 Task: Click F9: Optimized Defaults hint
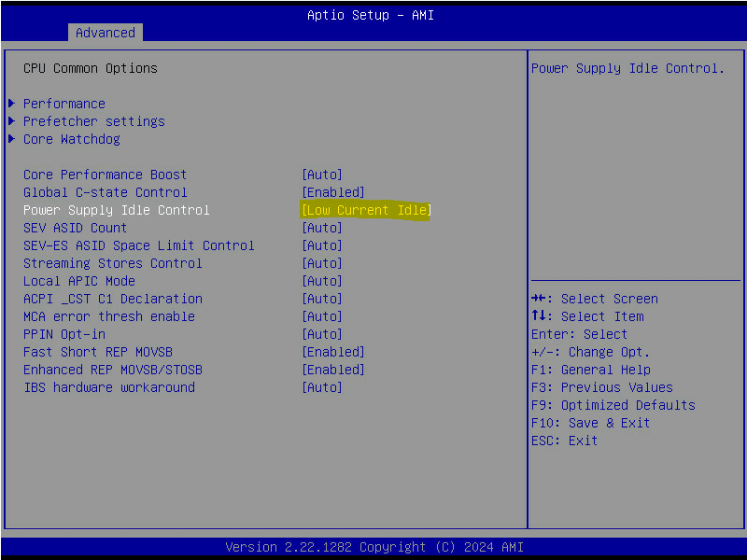613,405
